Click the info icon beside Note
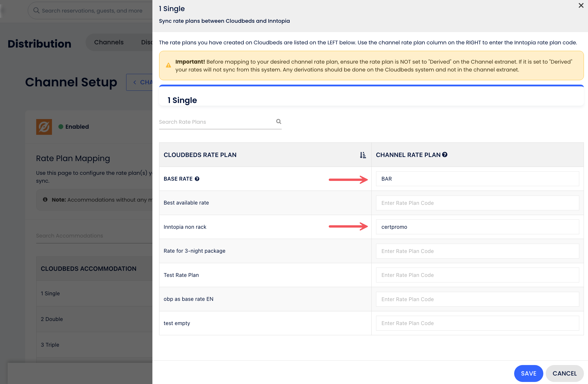 45,200
